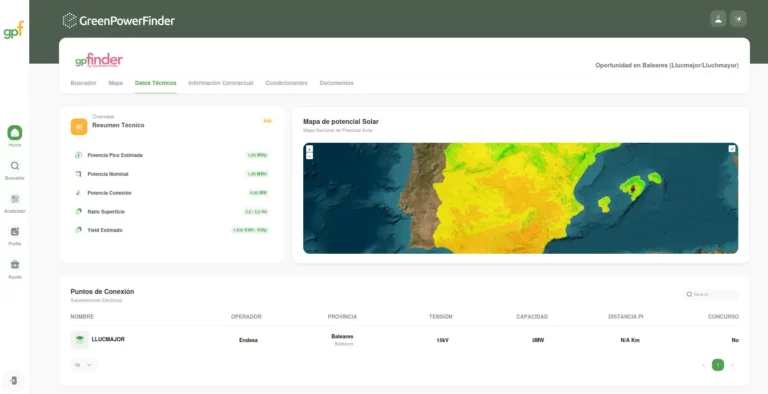Image resolution: width=768 pixels, height=394 pixels.
Task: Click the Yield Estimado icon
Action: (x=78, y=230)
